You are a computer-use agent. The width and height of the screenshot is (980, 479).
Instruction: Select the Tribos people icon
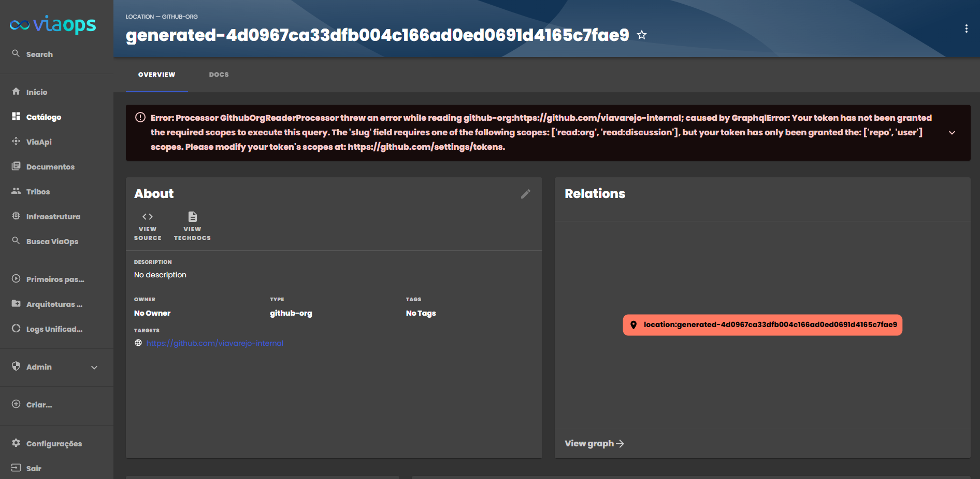point(16,191)
